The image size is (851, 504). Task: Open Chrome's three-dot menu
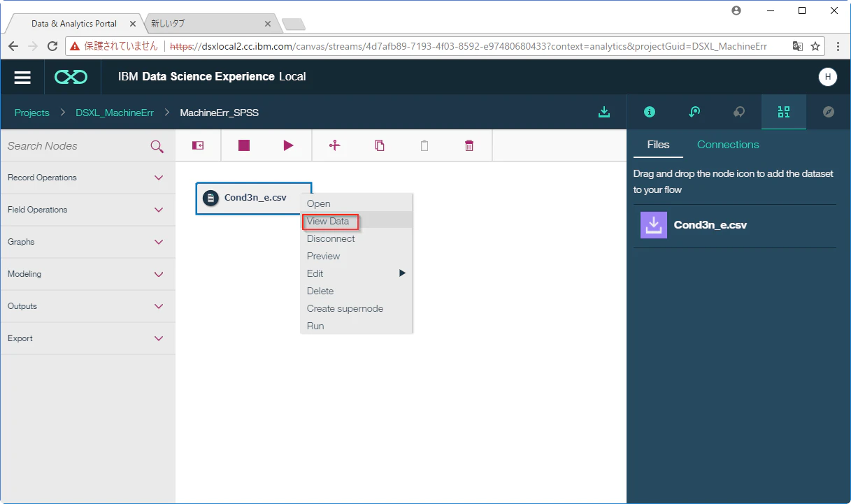click(838, 46)
